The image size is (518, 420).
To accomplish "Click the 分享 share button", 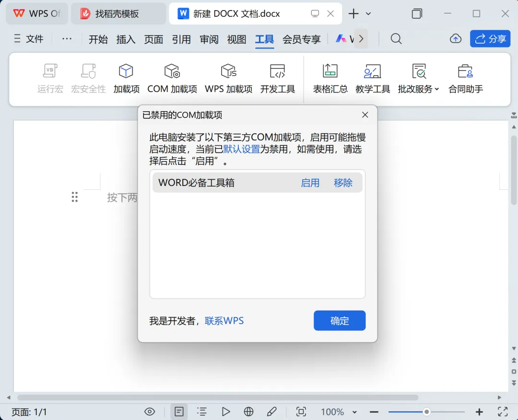I will (x=490, y=39).
